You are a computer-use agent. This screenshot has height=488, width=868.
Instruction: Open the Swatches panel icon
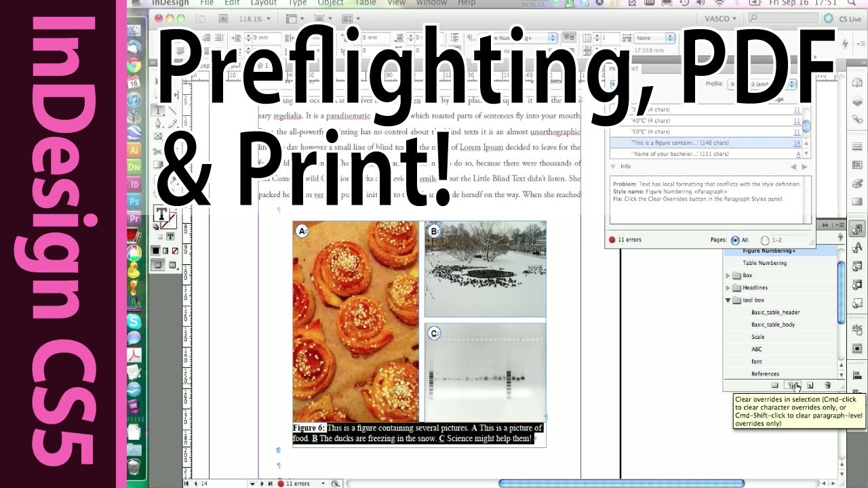point(856,166)
